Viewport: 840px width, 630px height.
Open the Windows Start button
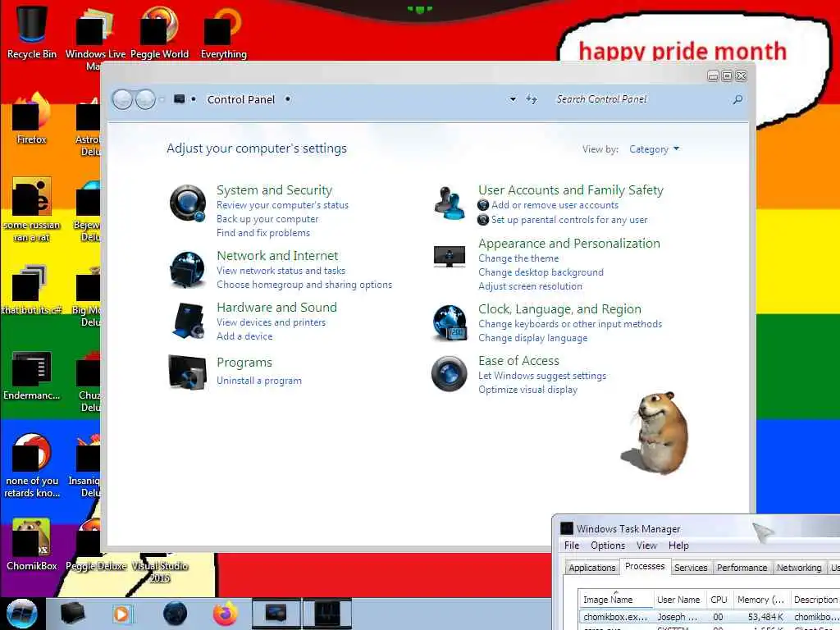pos(21,614)
